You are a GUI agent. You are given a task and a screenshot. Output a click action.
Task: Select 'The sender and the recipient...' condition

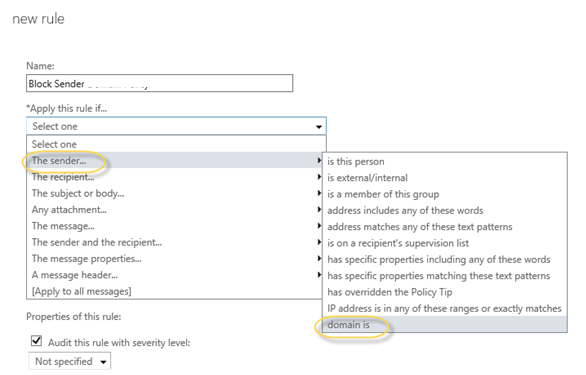click(x=174, y=242)
